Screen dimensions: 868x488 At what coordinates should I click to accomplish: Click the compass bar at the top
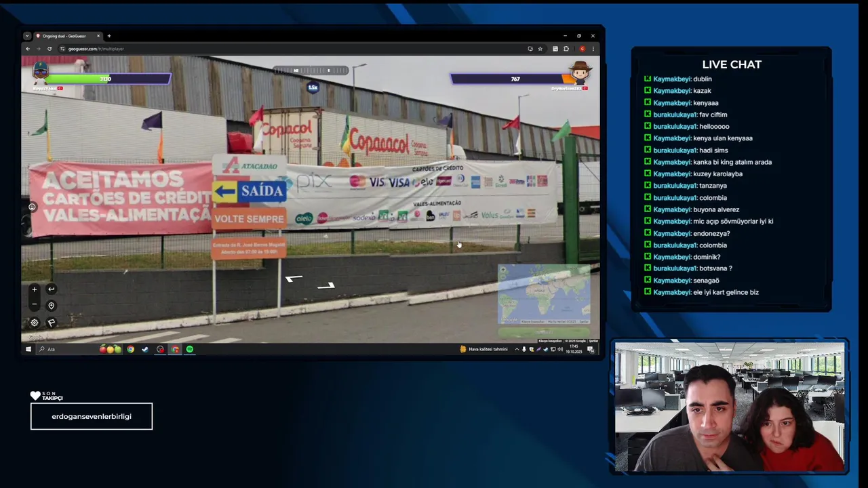coord(311,70)
